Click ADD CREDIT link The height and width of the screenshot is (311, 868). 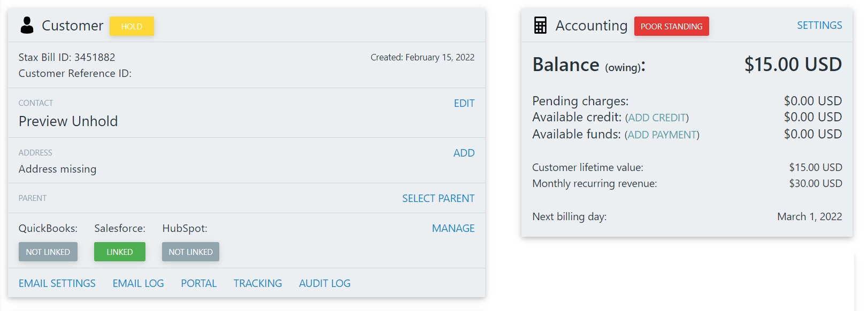657,118
